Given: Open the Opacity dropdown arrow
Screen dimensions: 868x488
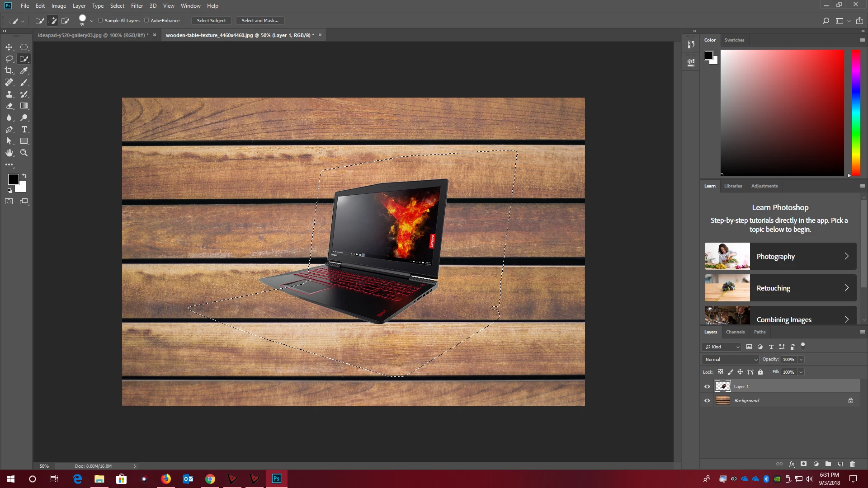Looking at the screenshot, I should 801,359.
